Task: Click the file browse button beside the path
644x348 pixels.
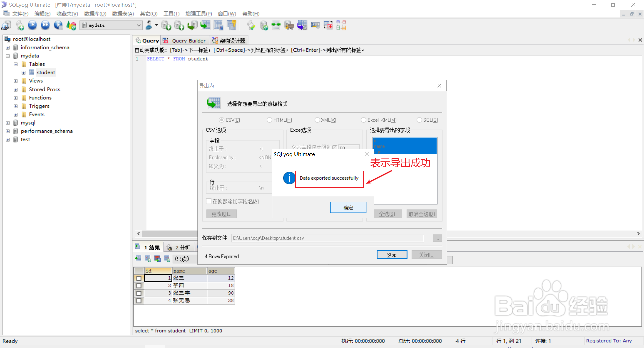Action: 437,238
